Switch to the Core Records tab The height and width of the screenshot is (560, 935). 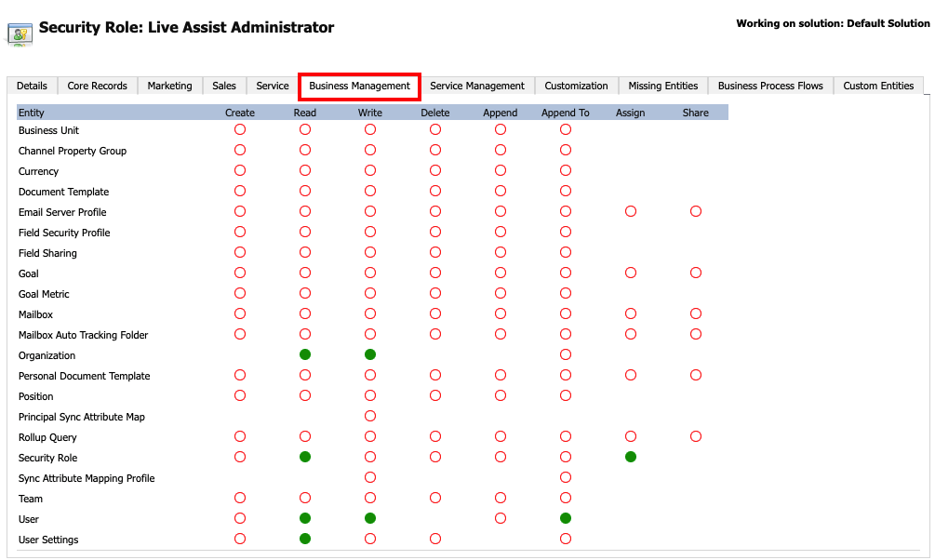(97, 86)
